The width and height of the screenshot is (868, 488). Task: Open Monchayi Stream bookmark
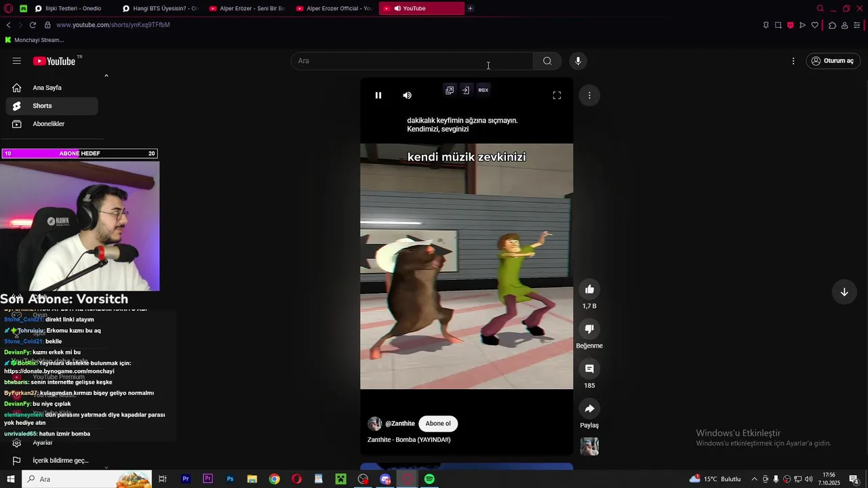tap(34, 40)
